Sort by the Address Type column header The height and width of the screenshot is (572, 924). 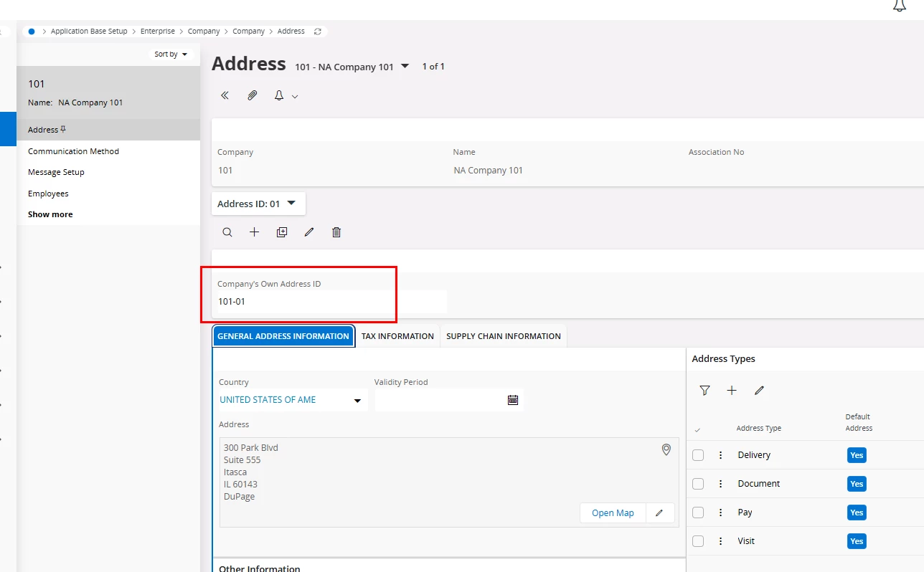[759, 429]
